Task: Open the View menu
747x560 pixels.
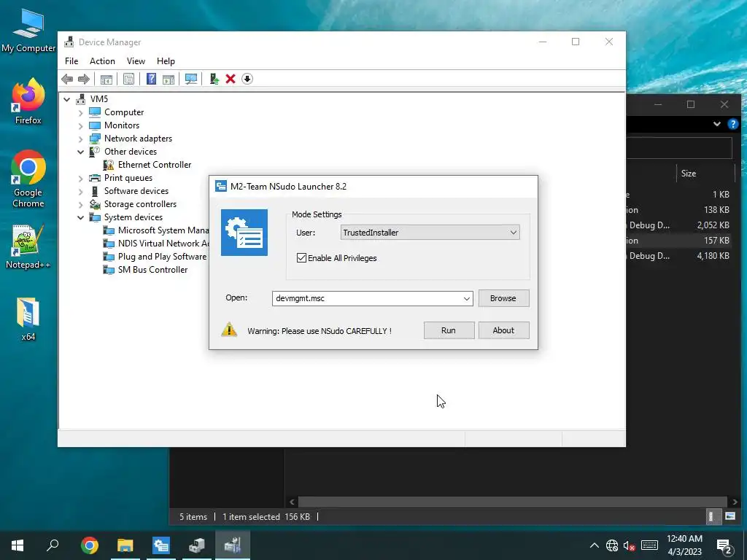Action: point(136,61)
